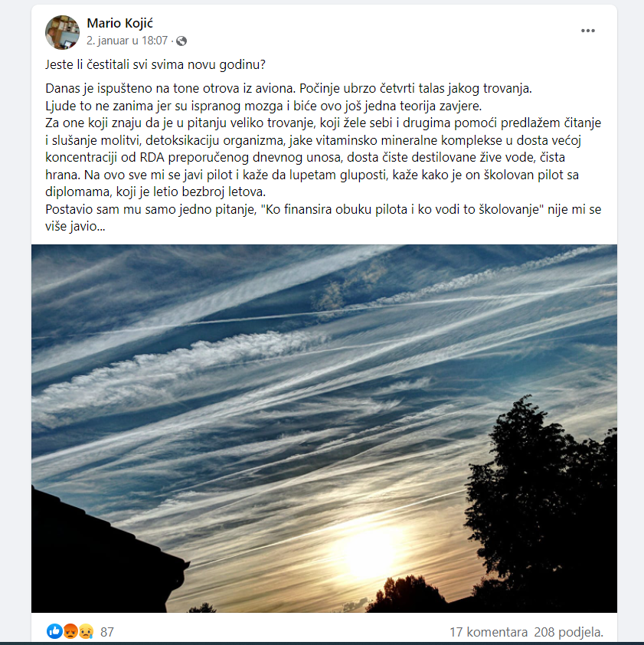Click the sad crying reaction icon
The width and height of the screenshot is (644, 645).
[x=86, y=631]
